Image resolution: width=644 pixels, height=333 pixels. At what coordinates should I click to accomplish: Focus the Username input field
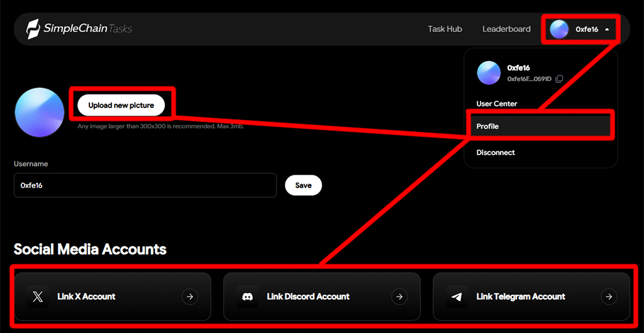(145, 185)
